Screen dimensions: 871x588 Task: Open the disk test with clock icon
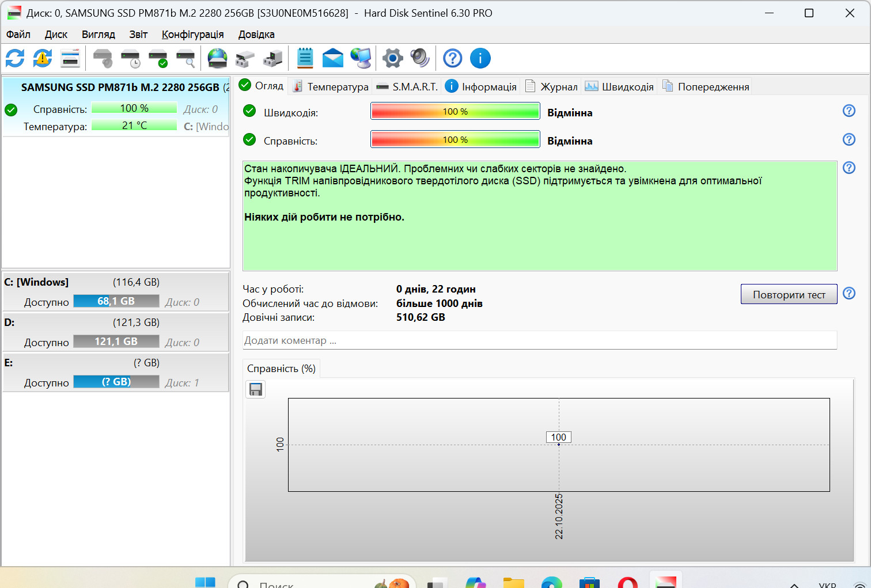[131, 58]
